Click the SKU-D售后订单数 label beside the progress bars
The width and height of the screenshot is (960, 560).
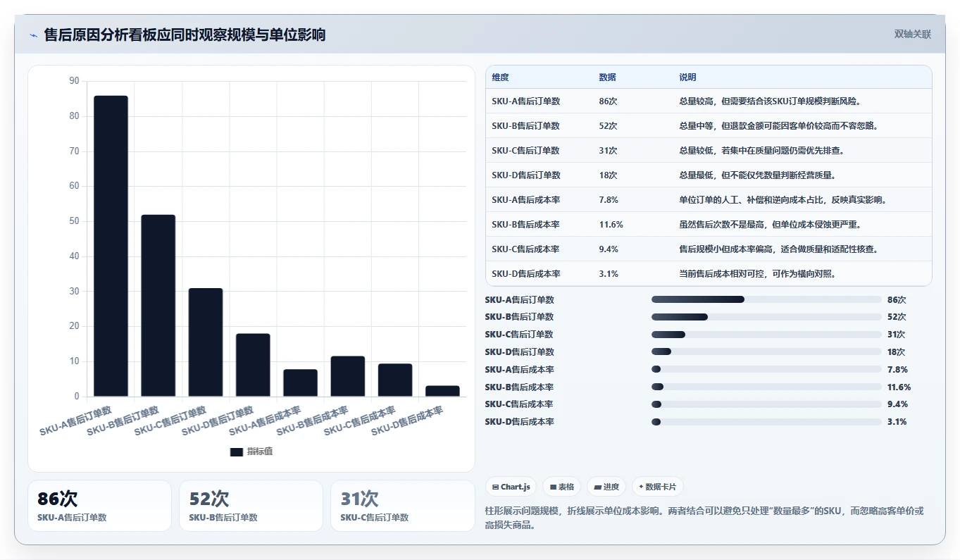(x=519, y=351)
